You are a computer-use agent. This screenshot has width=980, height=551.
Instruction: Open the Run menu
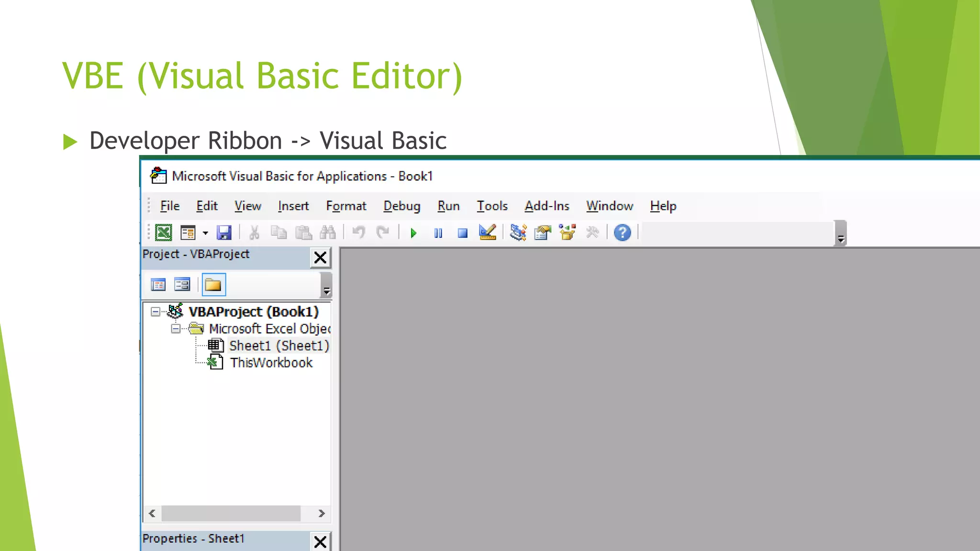coord(448,206)
